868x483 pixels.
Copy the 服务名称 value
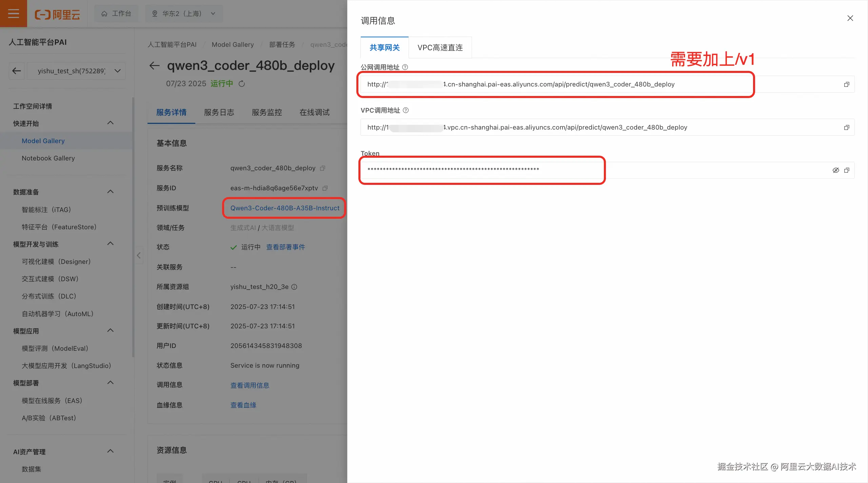pyautogui.click(x=322, y=168)
